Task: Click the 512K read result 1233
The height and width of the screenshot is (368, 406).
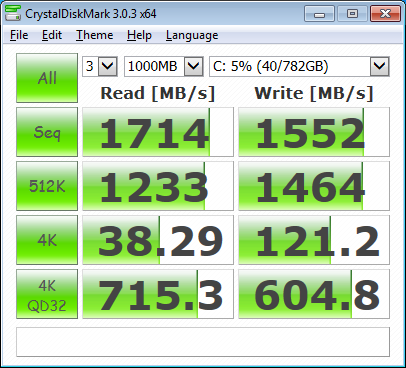Action: coord(158,186)
